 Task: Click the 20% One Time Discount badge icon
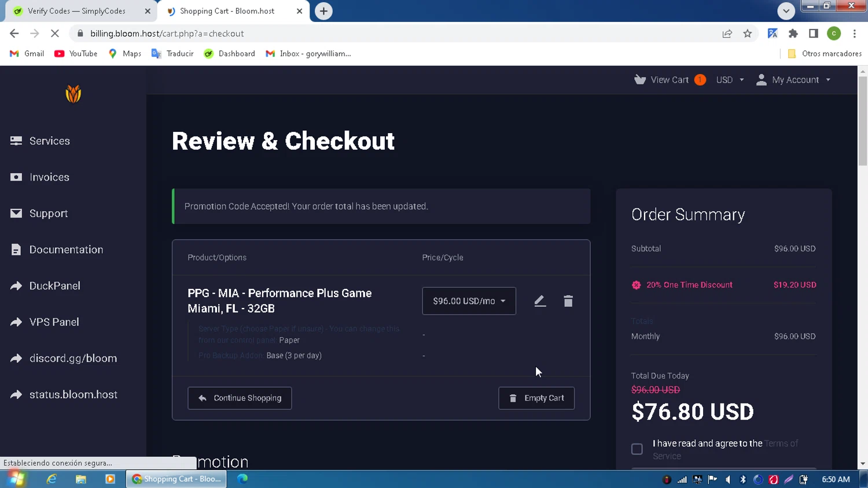point(637,285)
